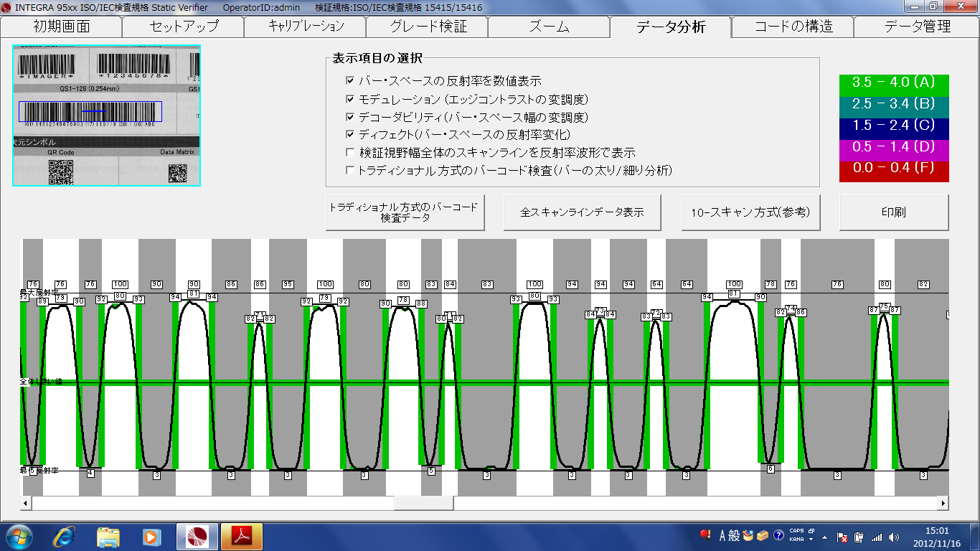Click the 表示項目の選択 group label

click(x=377, y=58)
